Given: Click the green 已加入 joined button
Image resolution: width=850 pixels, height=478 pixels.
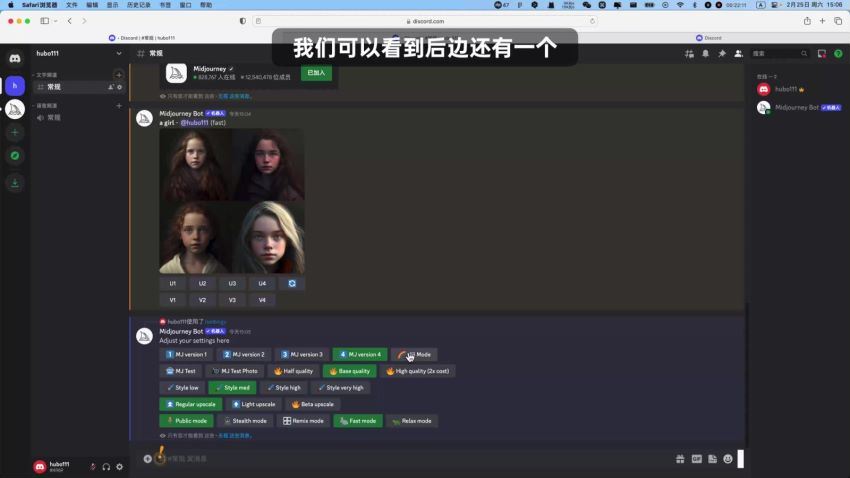Looking at the screenshot, I should (x=316, y=73).
